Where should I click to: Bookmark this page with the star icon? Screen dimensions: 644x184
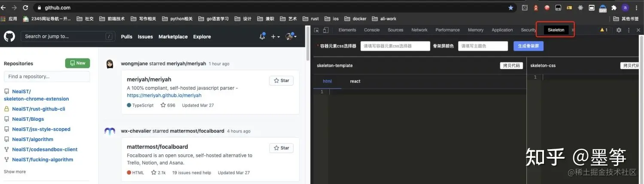[x=510, y=8]
